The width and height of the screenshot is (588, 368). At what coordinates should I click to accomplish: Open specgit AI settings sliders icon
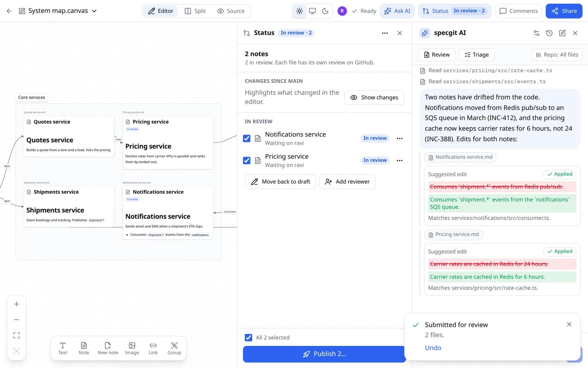click(537, 33)
